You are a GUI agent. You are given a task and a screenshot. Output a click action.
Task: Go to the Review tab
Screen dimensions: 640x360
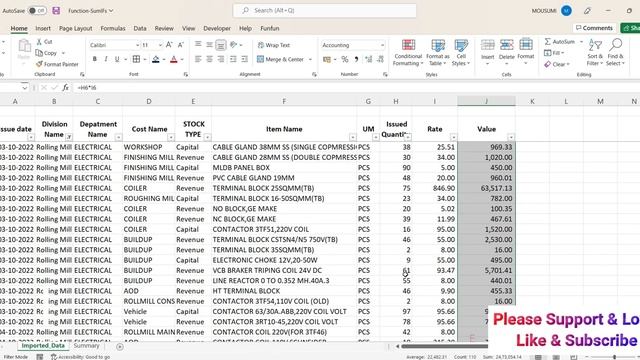click(164, 28)
